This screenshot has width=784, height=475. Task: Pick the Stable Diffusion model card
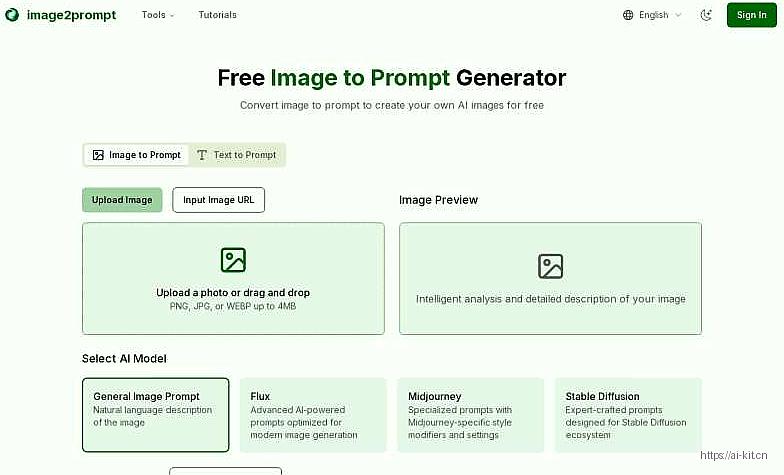tap(627, 414)
